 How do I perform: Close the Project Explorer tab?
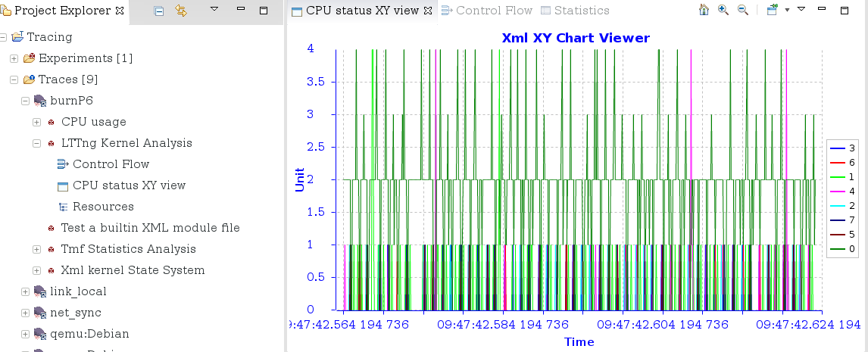120,11
